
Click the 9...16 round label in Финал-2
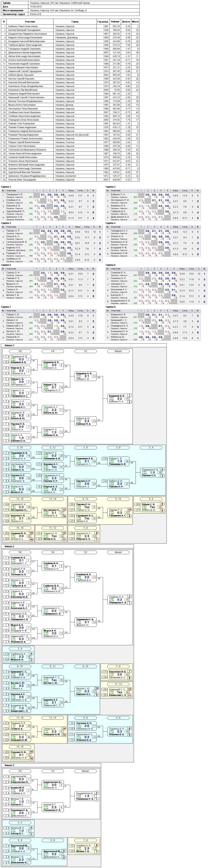click(x=20, y=666)
